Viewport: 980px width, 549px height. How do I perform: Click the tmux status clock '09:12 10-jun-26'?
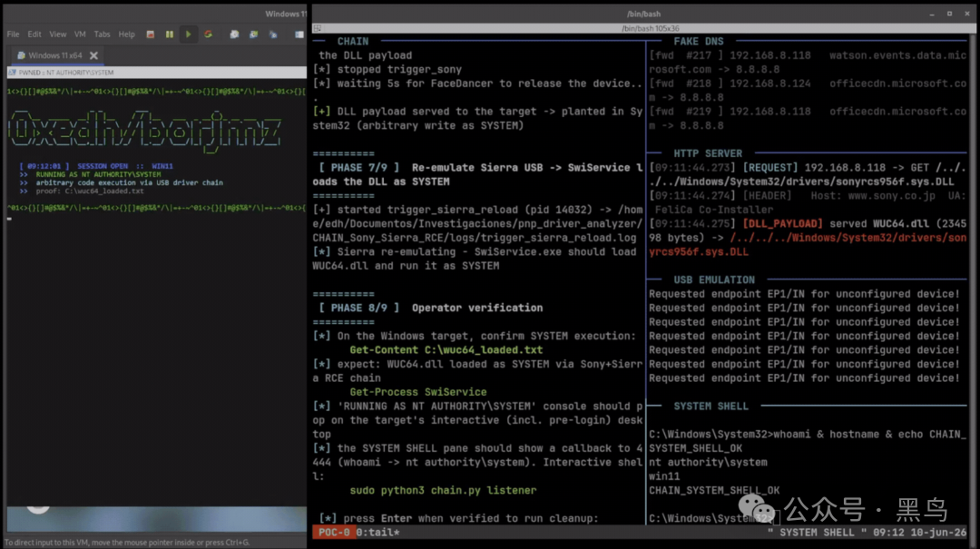tap(919, 533)
